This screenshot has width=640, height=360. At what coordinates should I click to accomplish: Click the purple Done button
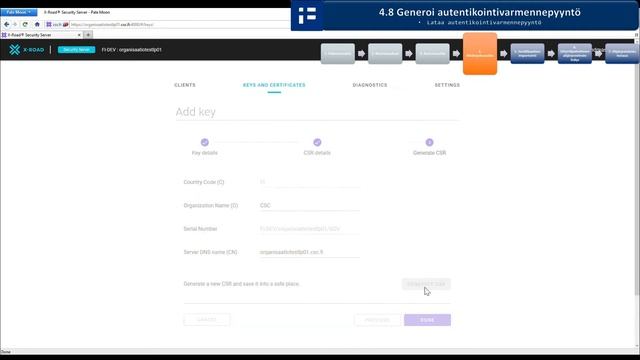[427, 320]
